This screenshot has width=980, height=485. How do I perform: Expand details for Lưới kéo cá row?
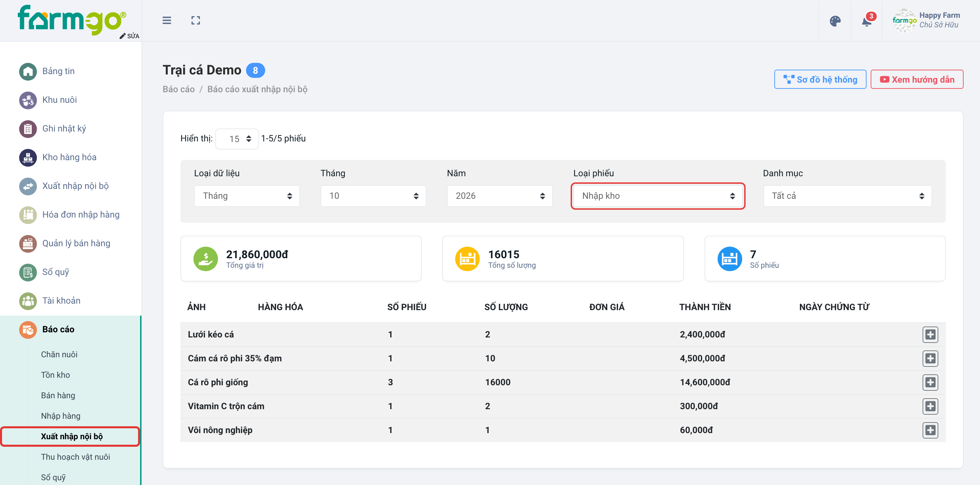(x=930, y=334)
